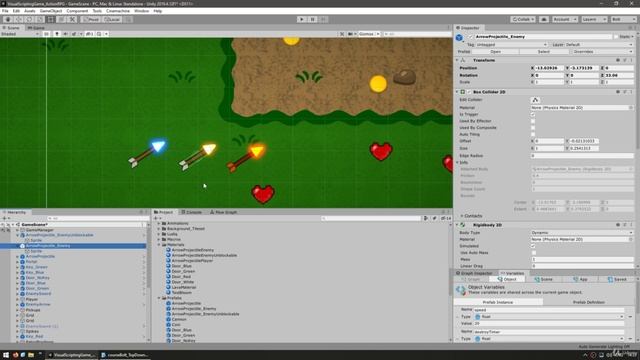Image resolution: width=640 pixels, height=360 pixels.
Task: Toggle scene lighting bulb icon
Action: pyautogui.click(x=57, y=34)
